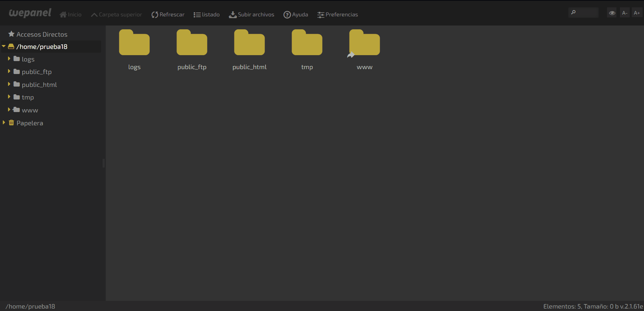Image resolution: width=644 pixels, height=311 pixels.
Task: Open the logs folder icon in main pane
Action: coord(134,43)
